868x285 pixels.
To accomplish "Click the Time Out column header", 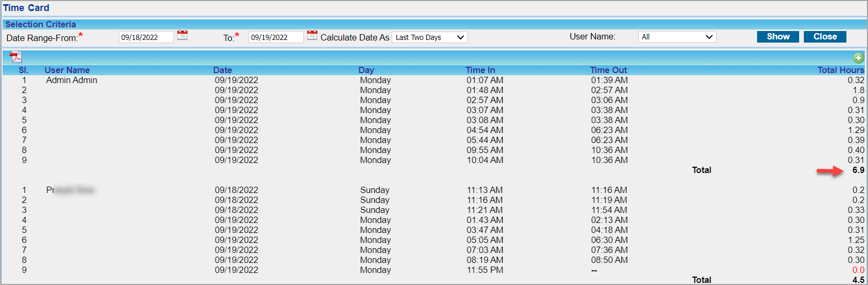I will pyautogui.click(x=608, y=70).
